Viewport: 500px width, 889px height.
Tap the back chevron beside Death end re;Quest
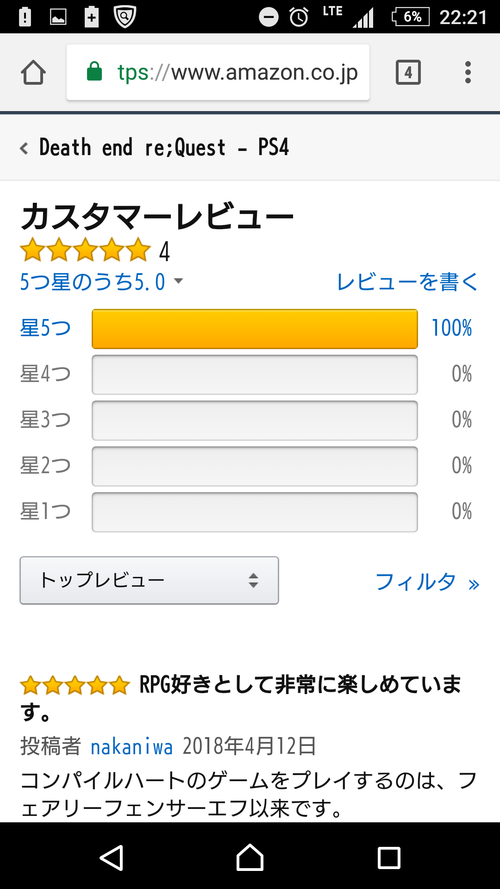24,149
